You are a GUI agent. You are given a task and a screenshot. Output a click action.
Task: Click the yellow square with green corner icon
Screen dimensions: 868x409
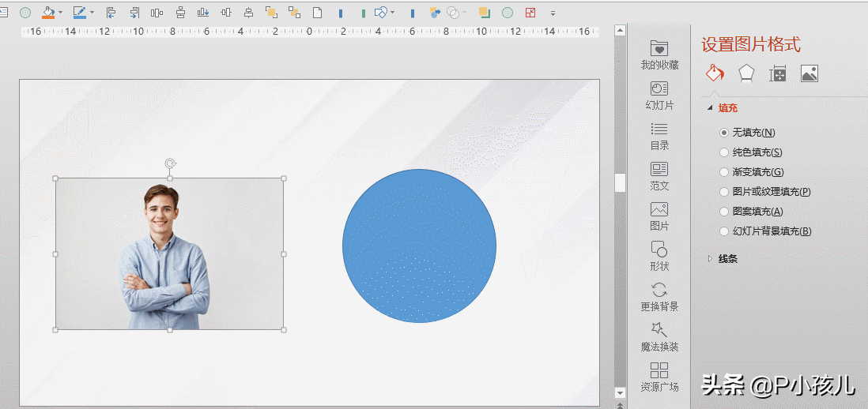(x=485, y=12)
